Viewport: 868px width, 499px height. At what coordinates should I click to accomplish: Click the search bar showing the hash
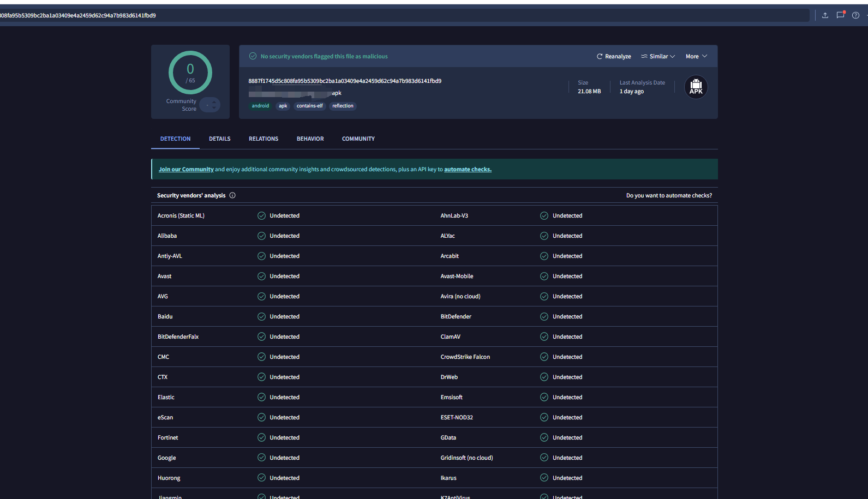coord(404,15)
